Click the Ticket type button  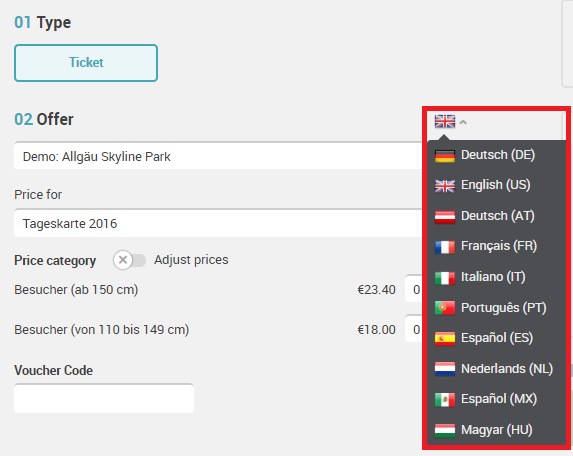86,63
